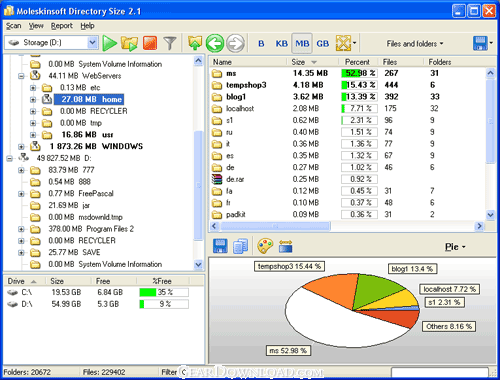Open the Scan menu

pyautogui.click(x=13, y=26)
